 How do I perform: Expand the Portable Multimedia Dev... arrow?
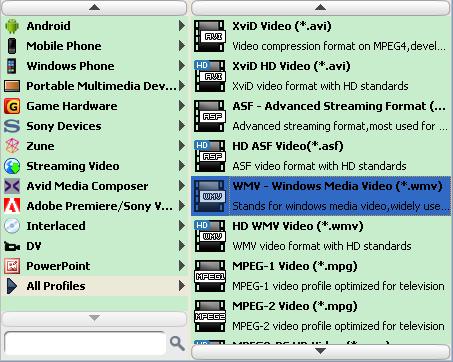(182, 86)
